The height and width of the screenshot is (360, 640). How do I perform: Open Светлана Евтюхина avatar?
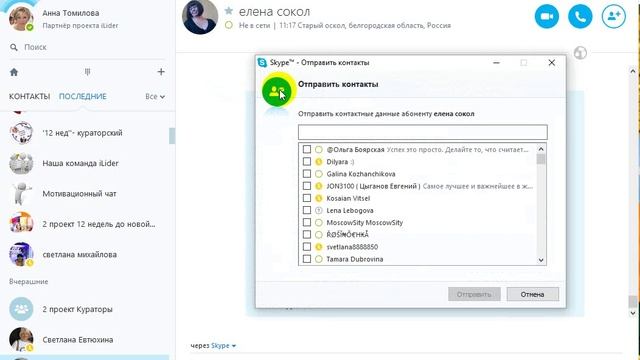pos(21,339)
